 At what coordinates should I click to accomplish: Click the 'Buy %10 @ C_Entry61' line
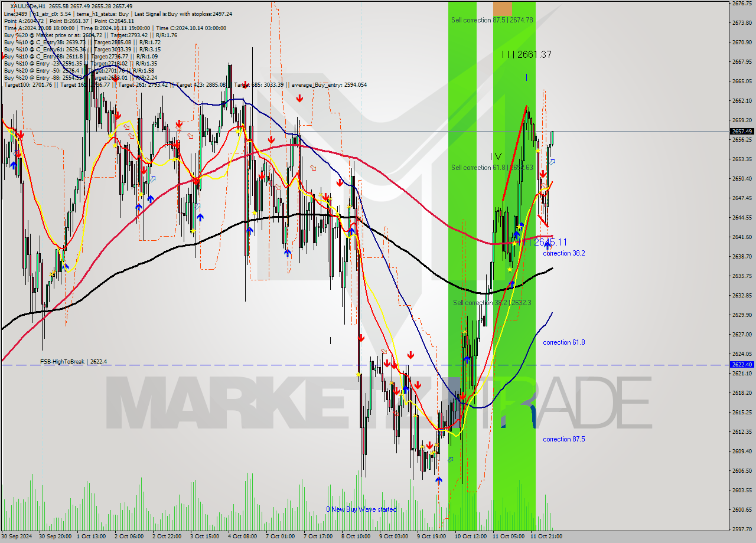click(82, 49)
